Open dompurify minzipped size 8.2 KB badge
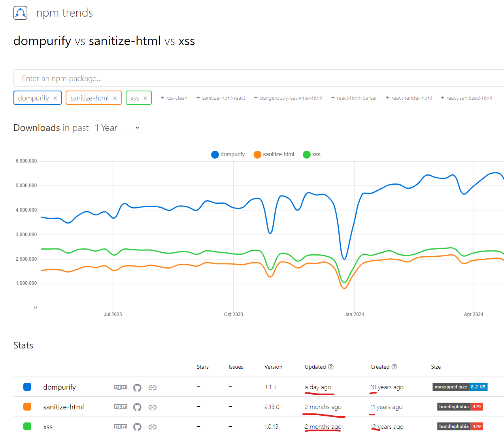504x443 pixels. 460,387
